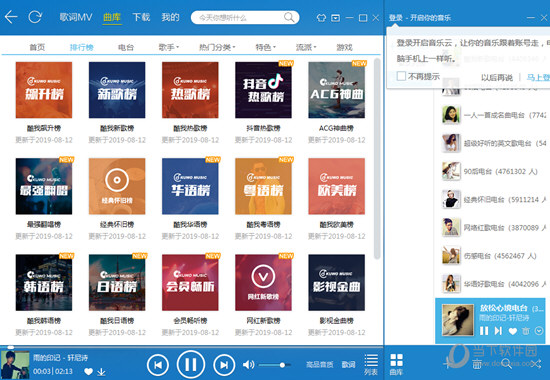
Task: Pause the 放松心境电台 radio card
Action: tap(484, 331)
